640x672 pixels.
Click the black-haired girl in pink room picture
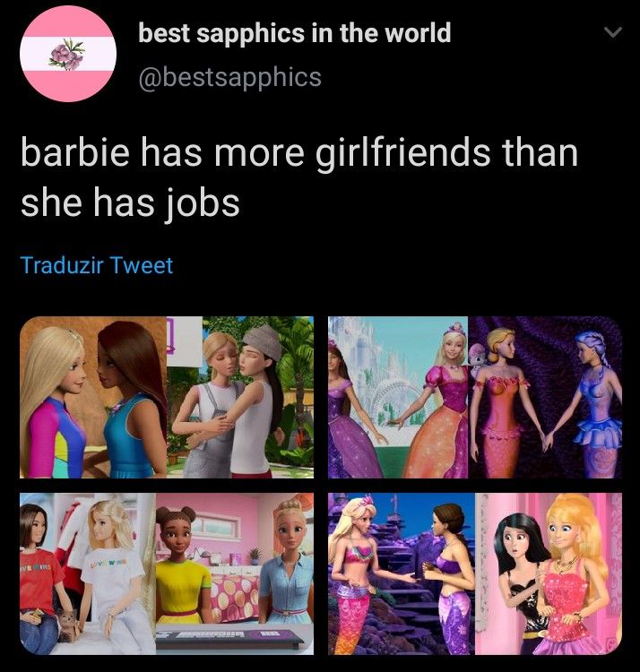click(549, 573)
